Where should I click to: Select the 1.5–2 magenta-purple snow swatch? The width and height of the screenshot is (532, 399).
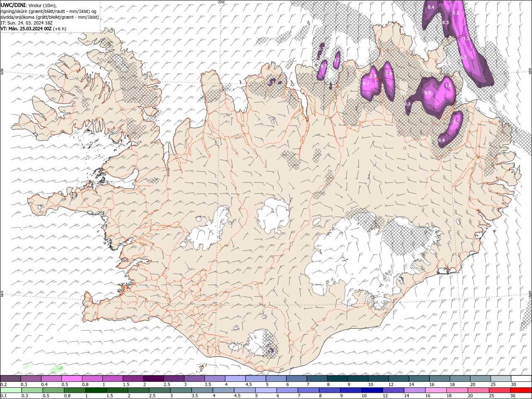[133, 379]
